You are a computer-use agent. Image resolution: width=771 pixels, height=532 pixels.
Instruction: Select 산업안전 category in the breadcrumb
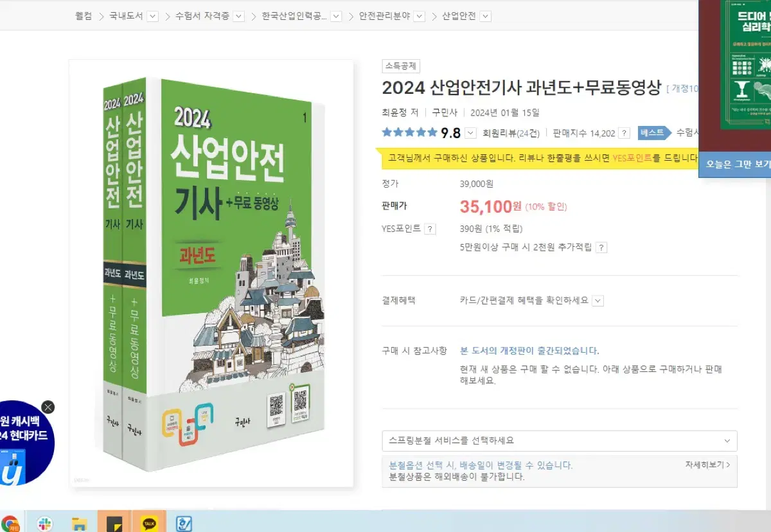[x=459, y=16]
